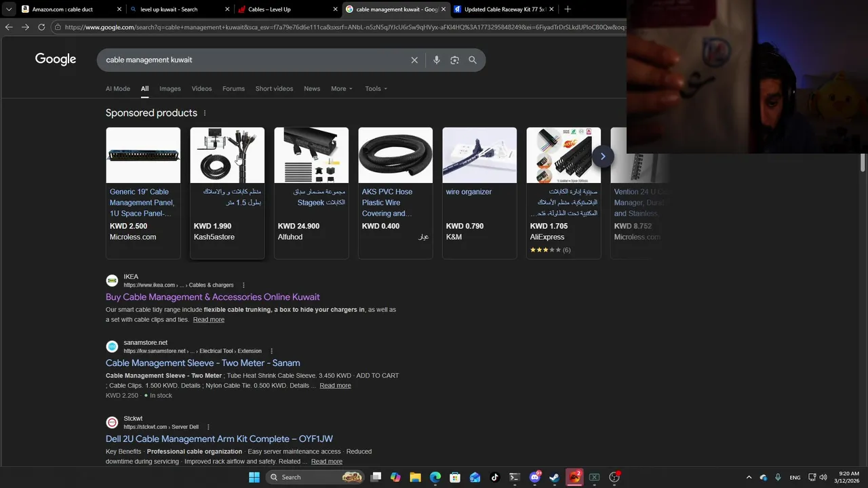The image size is (868, 488).
Task: Open Discord from the taskbar
Action: pos(535,477)
